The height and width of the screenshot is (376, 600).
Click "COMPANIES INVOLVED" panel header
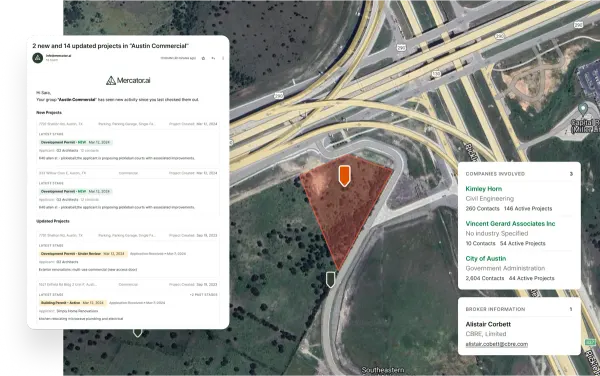click(x=495, y=174)
